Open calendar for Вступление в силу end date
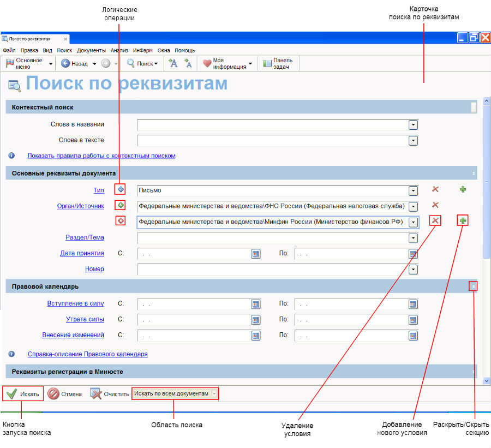 coord(413,304)
